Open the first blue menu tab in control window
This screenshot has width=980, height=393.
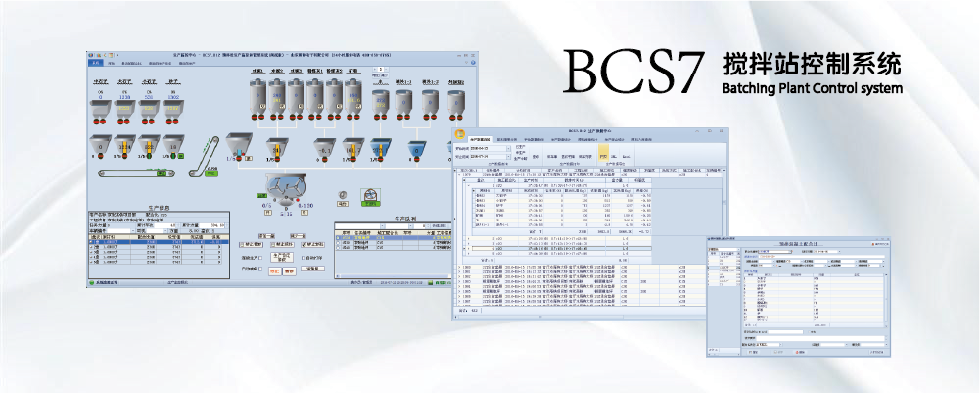click(x=96, y=62)
